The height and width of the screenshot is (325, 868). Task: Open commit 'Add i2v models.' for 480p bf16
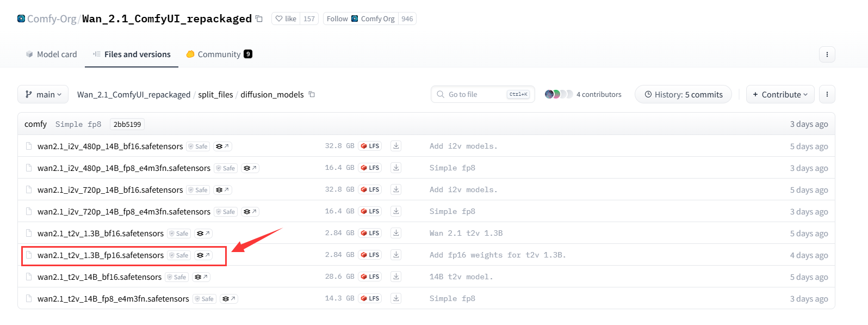coord(463,146)
